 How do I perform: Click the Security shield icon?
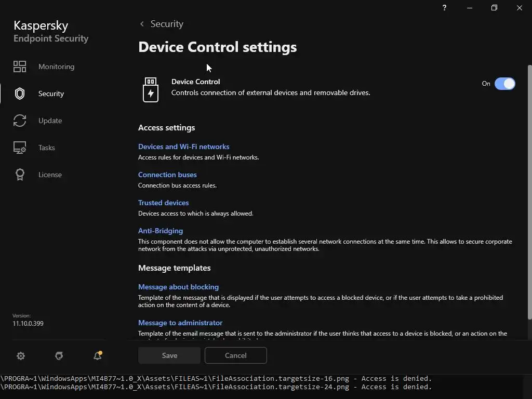point(20,94)
